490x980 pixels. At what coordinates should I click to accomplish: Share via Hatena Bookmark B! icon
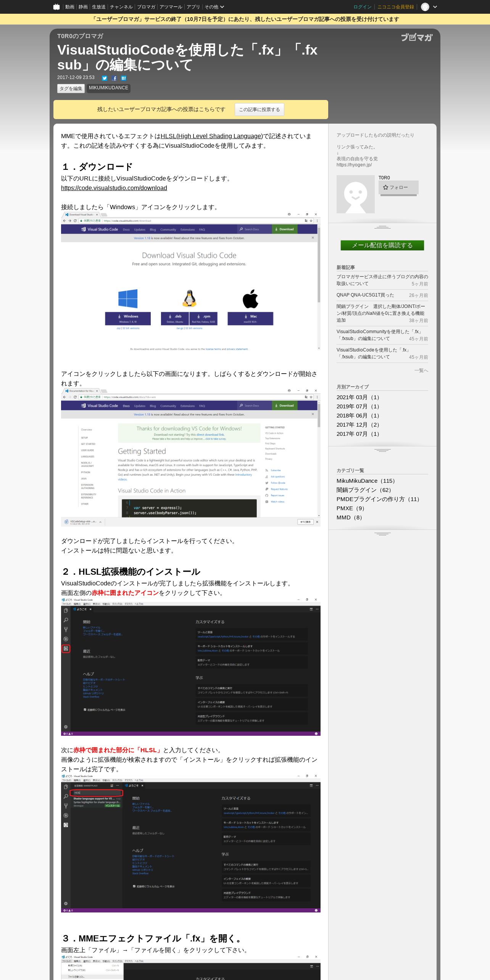(124, 78)
